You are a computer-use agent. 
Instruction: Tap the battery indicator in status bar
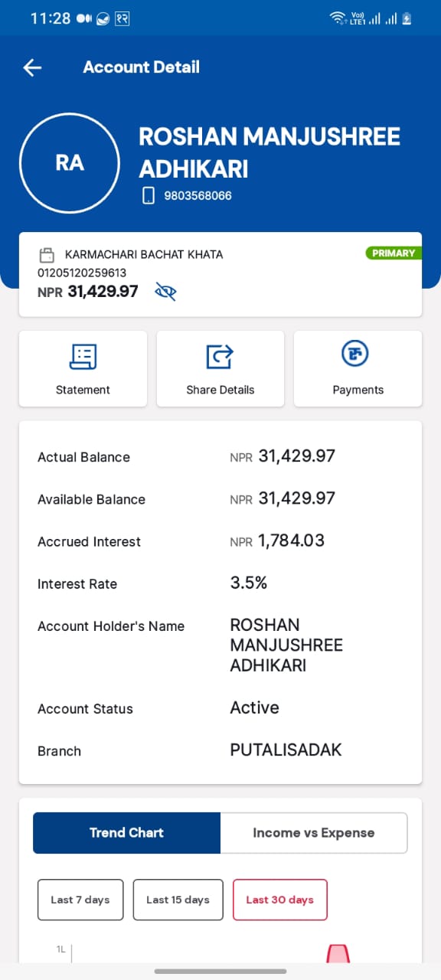407,18
